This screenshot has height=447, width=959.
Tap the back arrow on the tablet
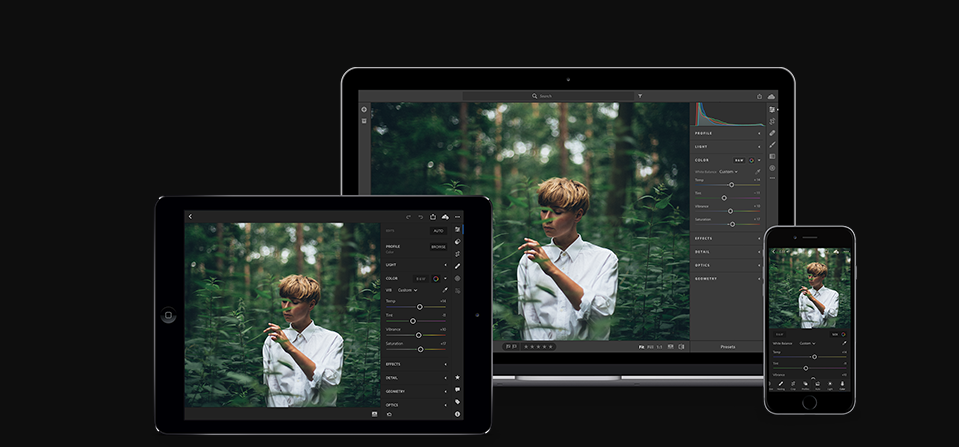click(190, 216)
